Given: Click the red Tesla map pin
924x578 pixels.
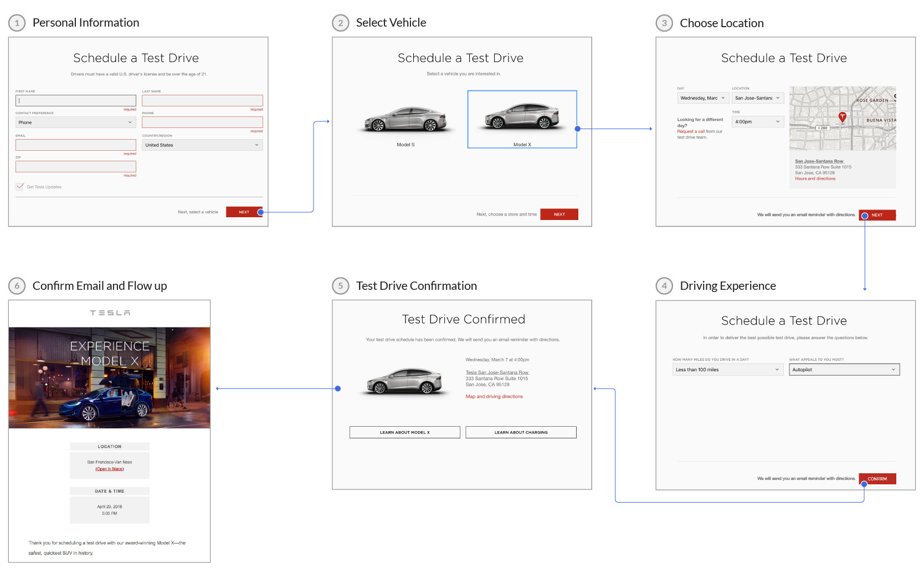Looking at the screenshot, I should click(842, 117).
